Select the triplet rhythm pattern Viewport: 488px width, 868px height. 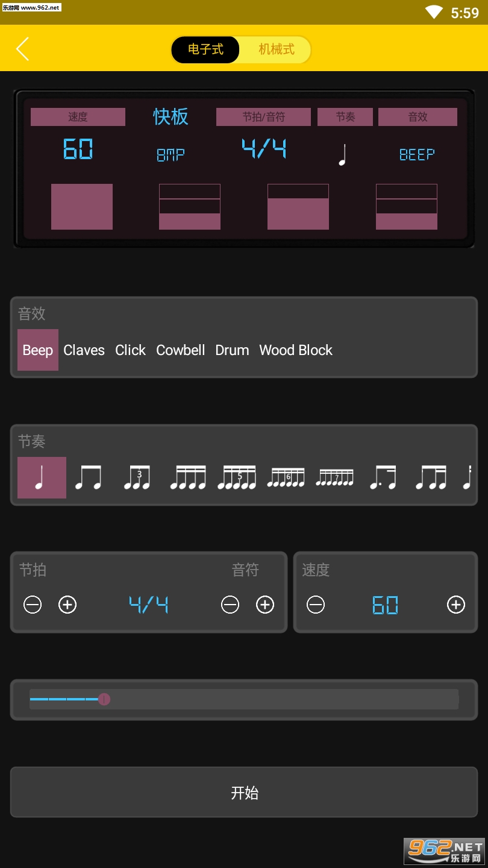coord(137,477)
